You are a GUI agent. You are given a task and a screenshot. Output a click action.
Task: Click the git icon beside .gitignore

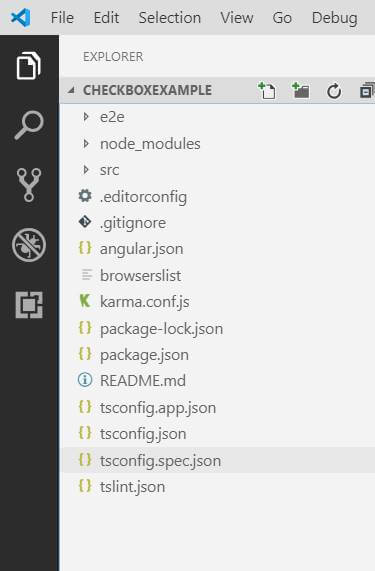(85, 222)
